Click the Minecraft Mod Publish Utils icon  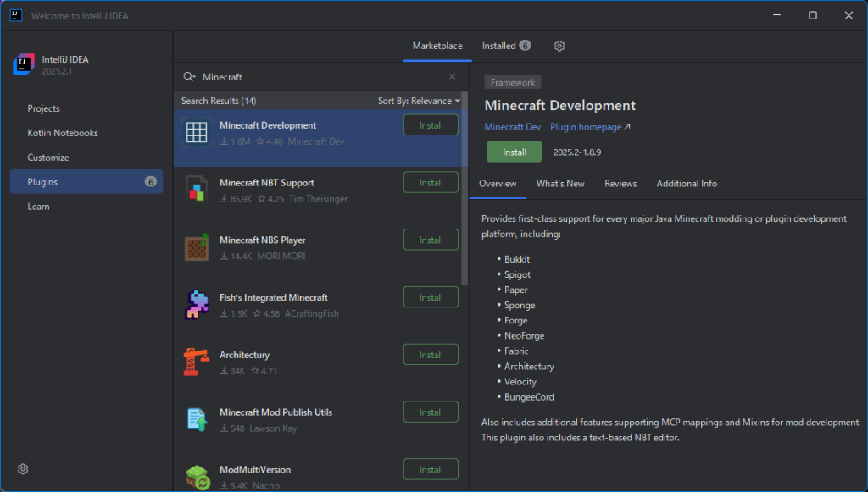pos(197,420)
